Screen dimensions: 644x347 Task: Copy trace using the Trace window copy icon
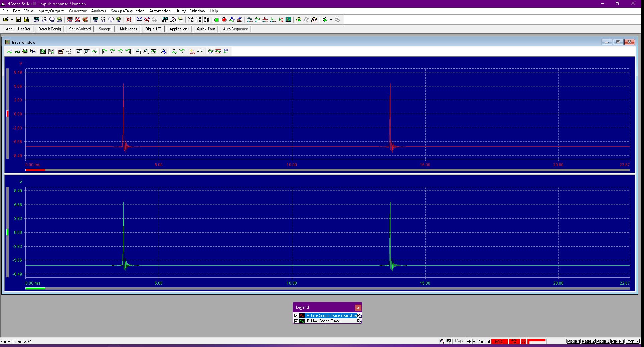pyautogui.click(x=33, y=51)
